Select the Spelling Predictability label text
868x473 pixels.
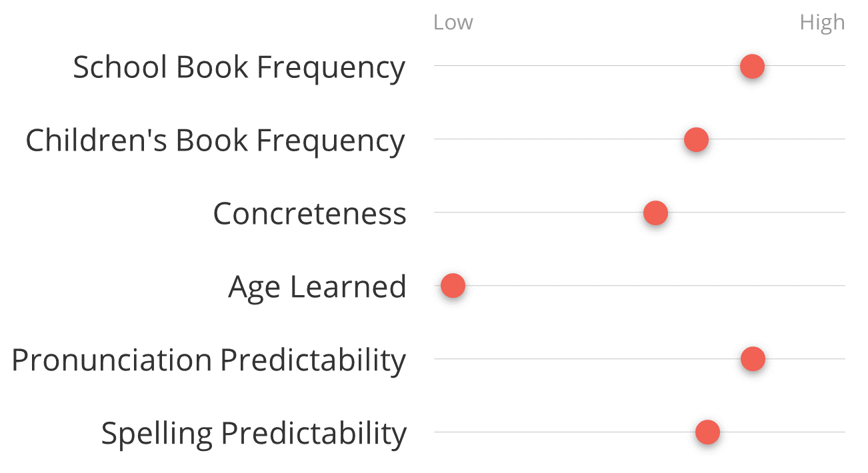[x=253, y=434]
